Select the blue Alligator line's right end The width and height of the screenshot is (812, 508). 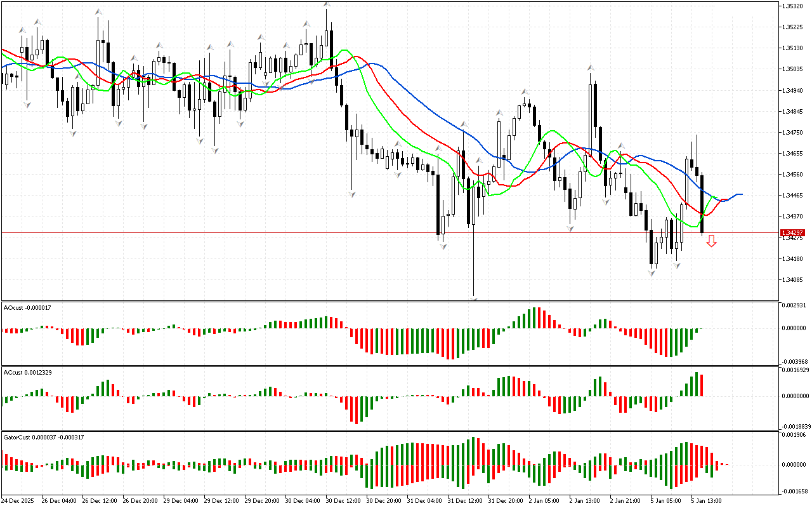[740, 194]
